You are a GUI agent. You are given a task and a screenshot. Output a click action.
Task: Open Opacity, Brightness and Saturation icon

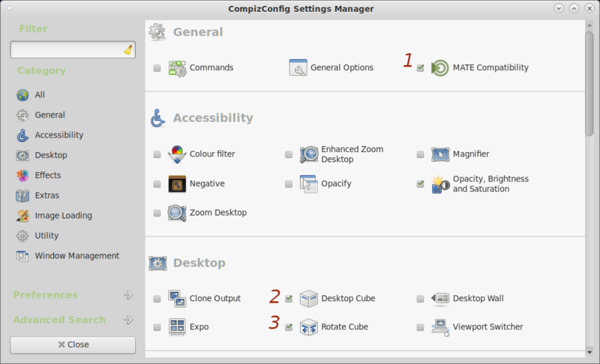tap(440, 184)
